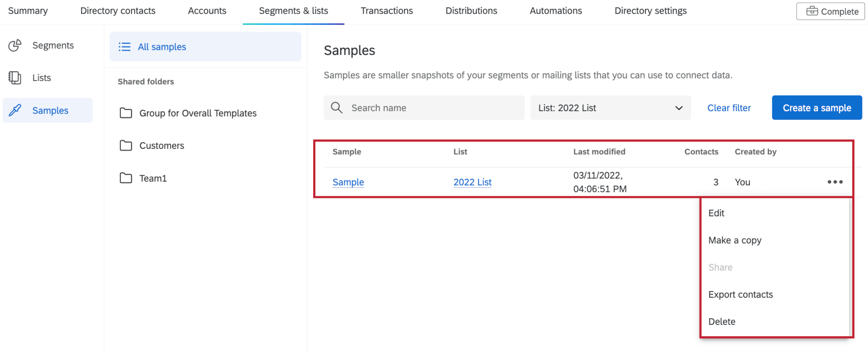Choose Export contacts from the menu

[740, 294]
